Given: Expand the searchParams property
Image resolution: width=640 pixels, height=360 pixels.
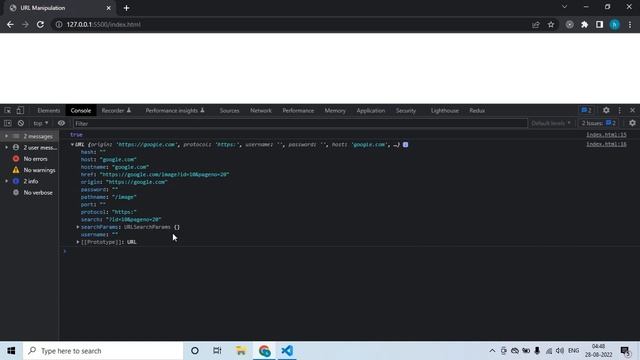Looking at the screenshot, I should 78,227.
